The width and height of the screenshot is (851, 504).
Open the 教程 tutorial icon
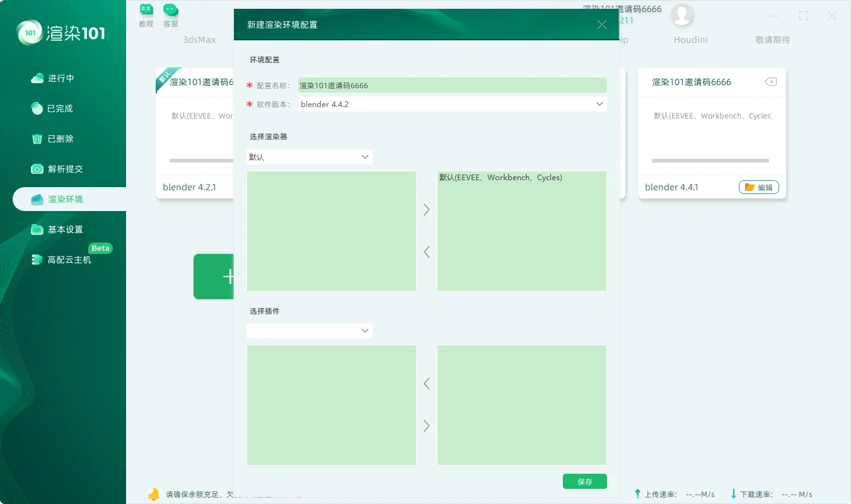point(146,15)
